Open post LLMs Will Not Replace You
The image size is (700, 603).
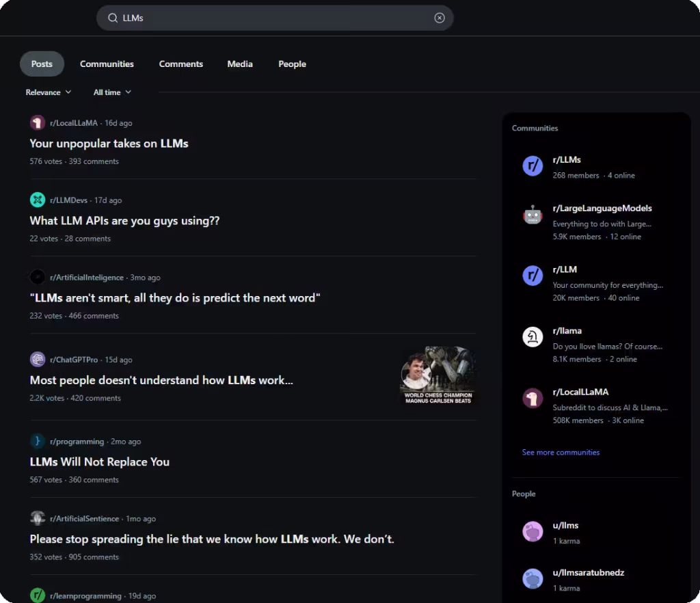[100, 462]
